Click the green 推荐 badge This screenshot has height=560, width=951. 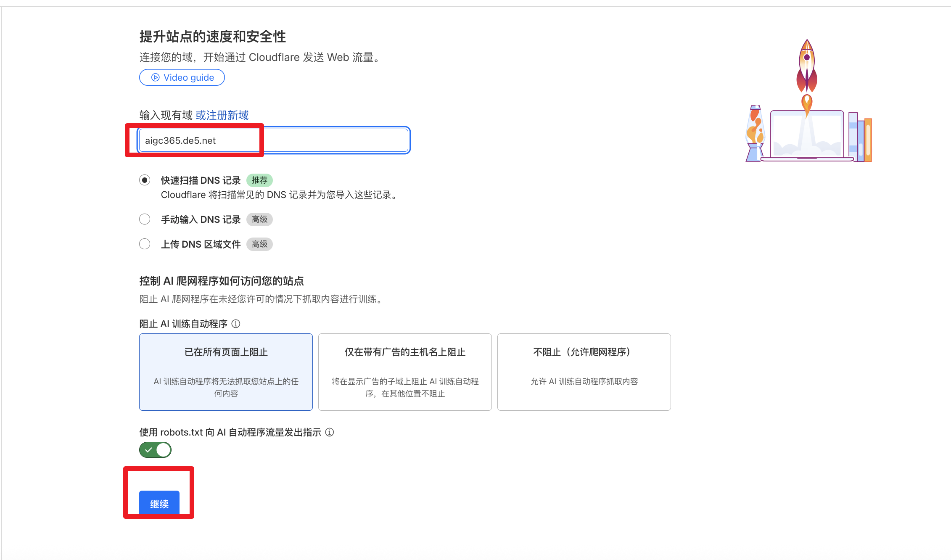[259, 180]
